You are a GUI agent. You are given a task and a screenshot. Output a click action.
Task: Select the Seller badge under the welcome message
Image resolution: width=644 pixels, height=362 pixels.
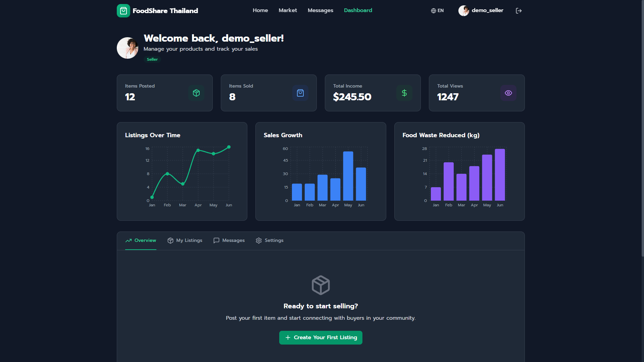pos(152,59)
